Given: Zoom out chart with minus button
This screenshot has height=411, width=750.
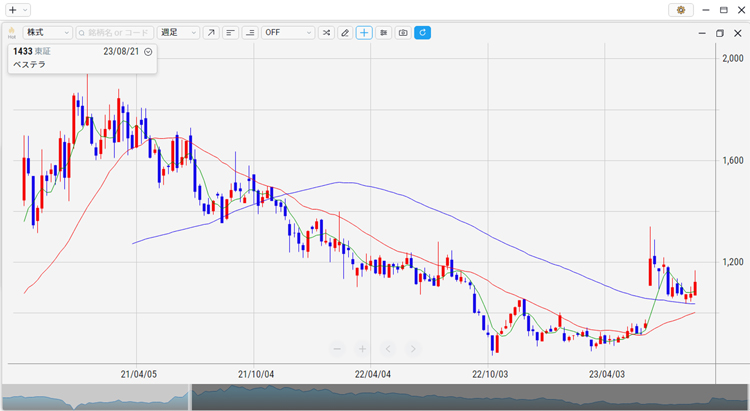Looking at the screenshot, I should (x=337, y=349).
